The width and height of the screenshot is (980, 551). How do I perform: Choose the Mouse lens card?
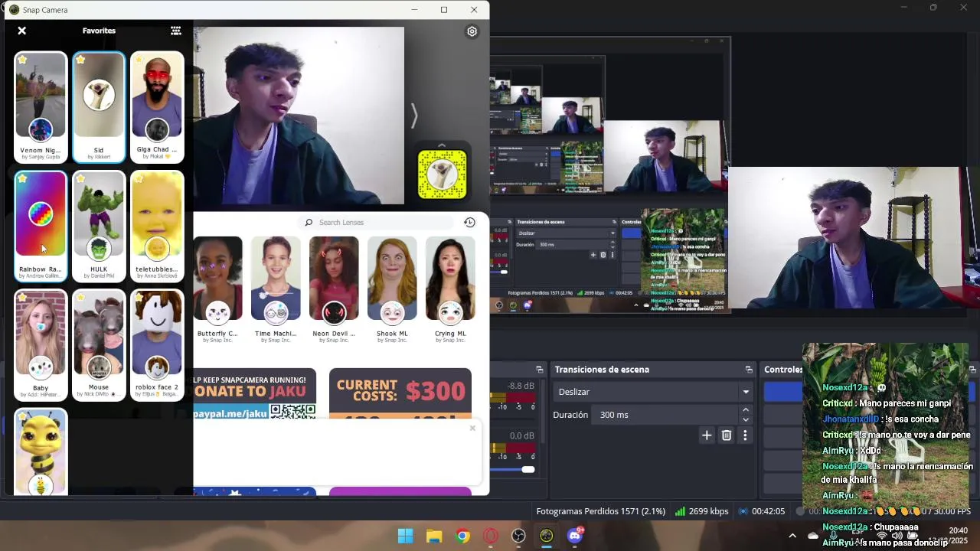pos(99,344)
